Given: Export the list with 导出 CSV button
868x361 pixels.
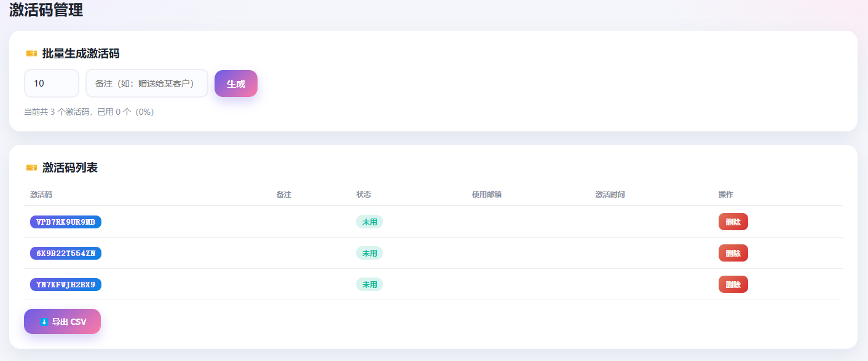Looking at the screenshot, I should 62,322.
